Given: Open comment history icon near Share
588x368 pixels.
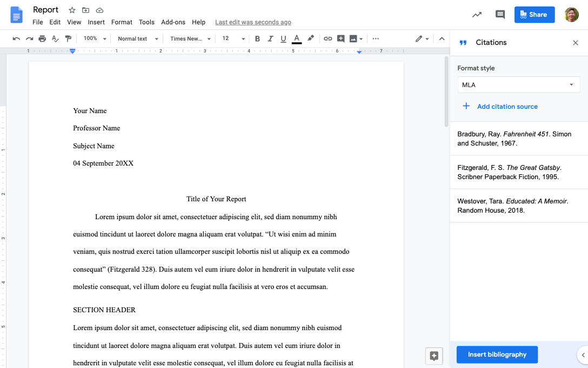Looking at the screenshot, I should coord(500,15).
